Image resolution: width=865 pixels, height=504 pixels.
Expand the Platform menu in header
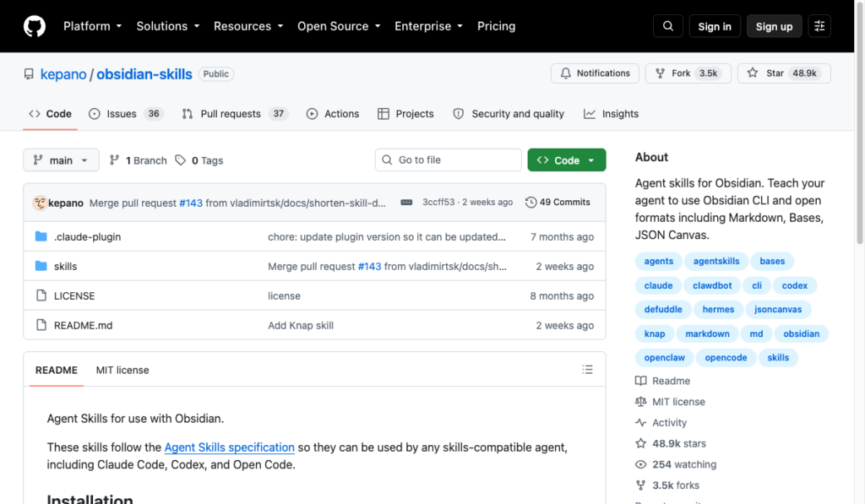point(93,26)
